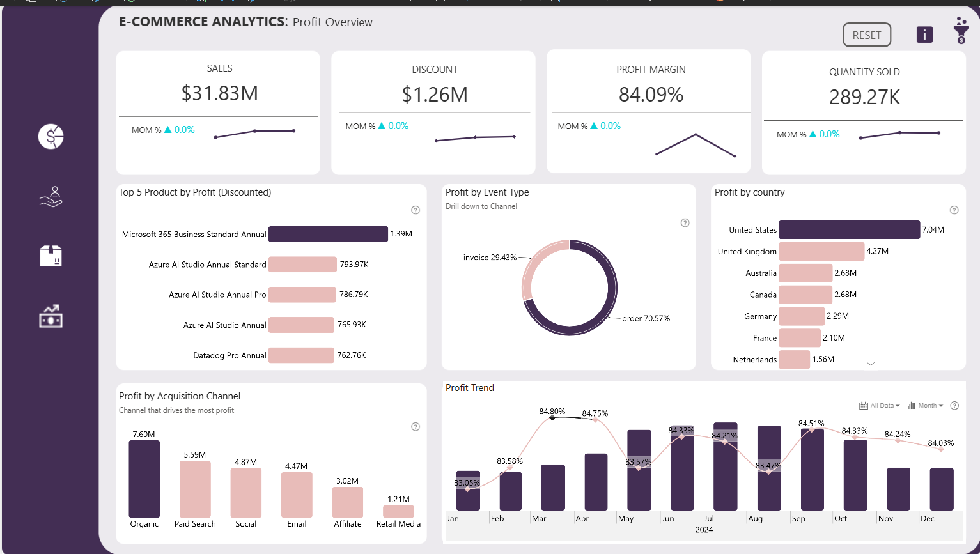Open the Month granularity dropdown
The height and width of the screenshot is (554, 980).
[926, 406]
